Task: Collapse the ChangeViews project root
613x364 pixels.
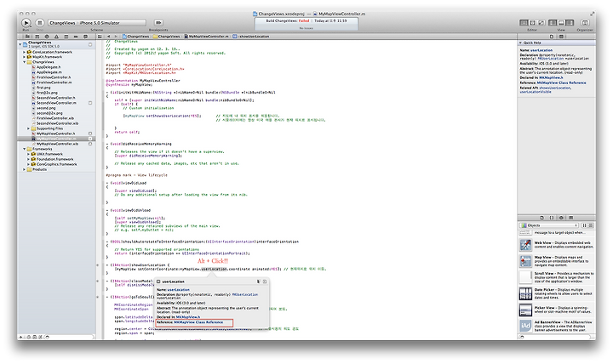Action: coord(20,44)
